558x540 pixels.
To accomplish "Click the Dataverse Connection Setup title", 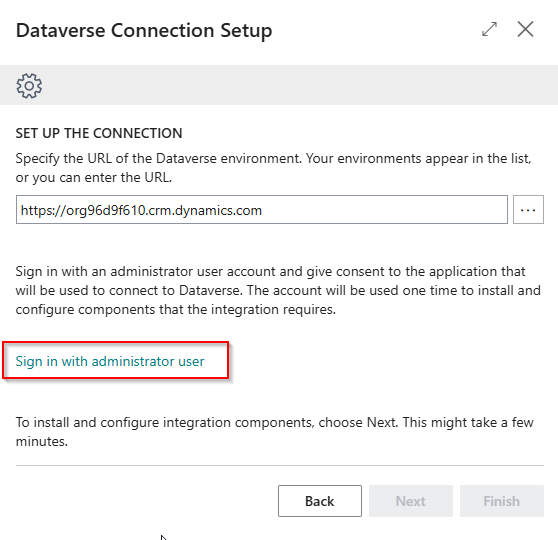I will (x=144, y=31).
